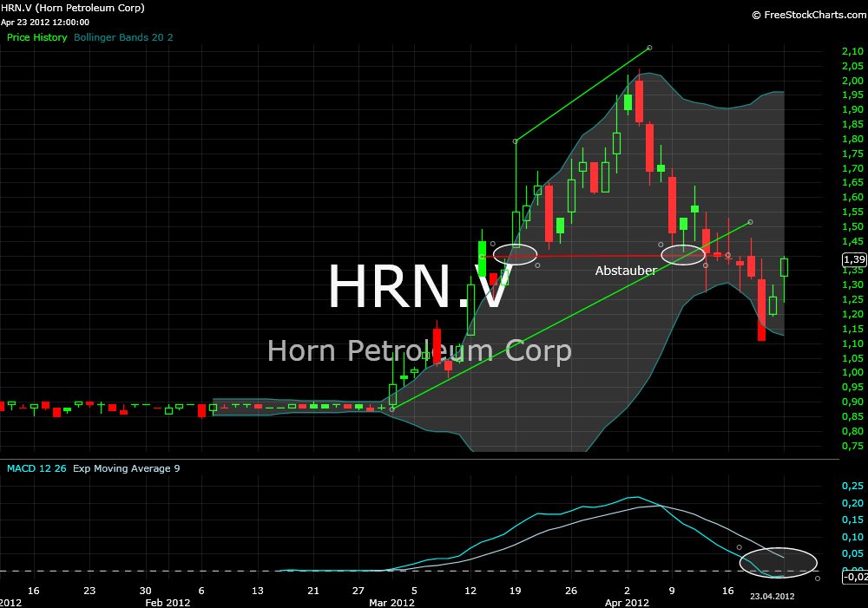The height and width of the screenshot is (608, 868).
Task: Click price axis value 2,00
Action: tap(852, 81)
